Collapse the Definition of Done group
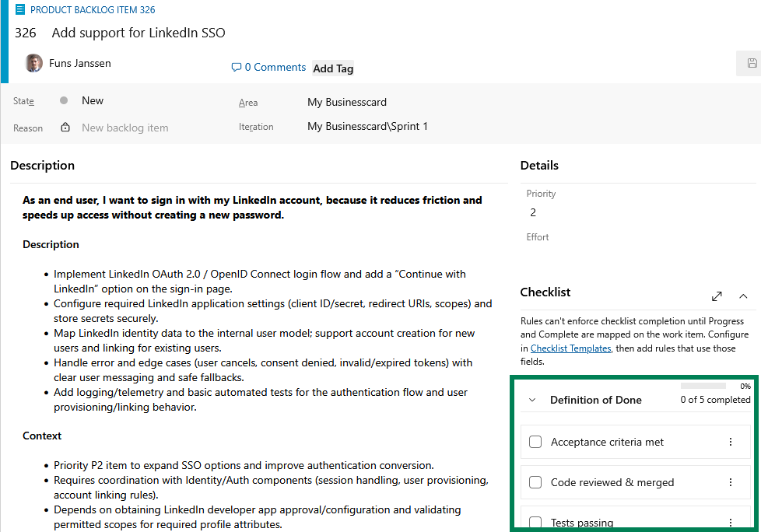 point(531,399)
